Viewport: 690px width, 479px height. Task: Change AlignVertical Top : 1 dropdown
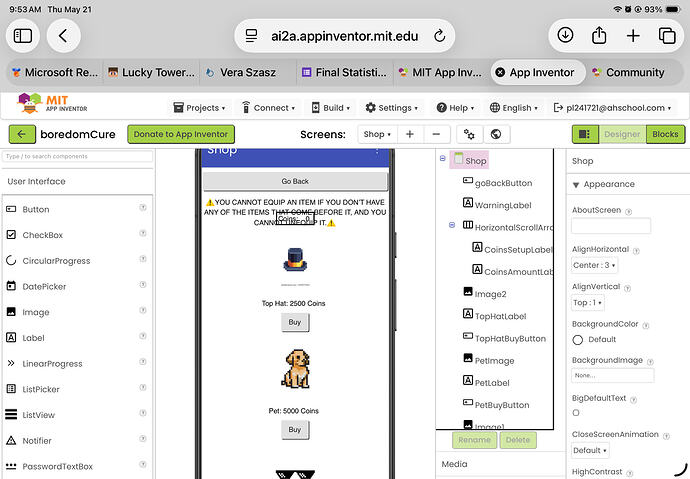coord(587,303)
